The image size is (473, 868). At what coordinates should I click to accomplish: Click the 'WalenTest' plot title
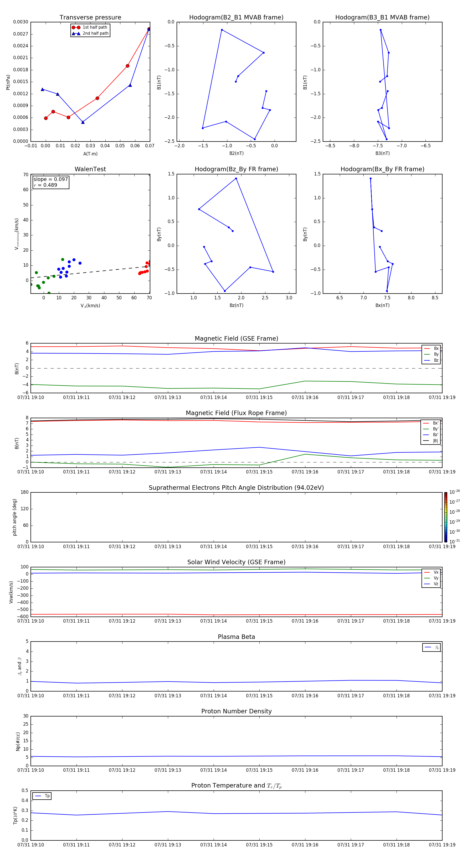90,169
